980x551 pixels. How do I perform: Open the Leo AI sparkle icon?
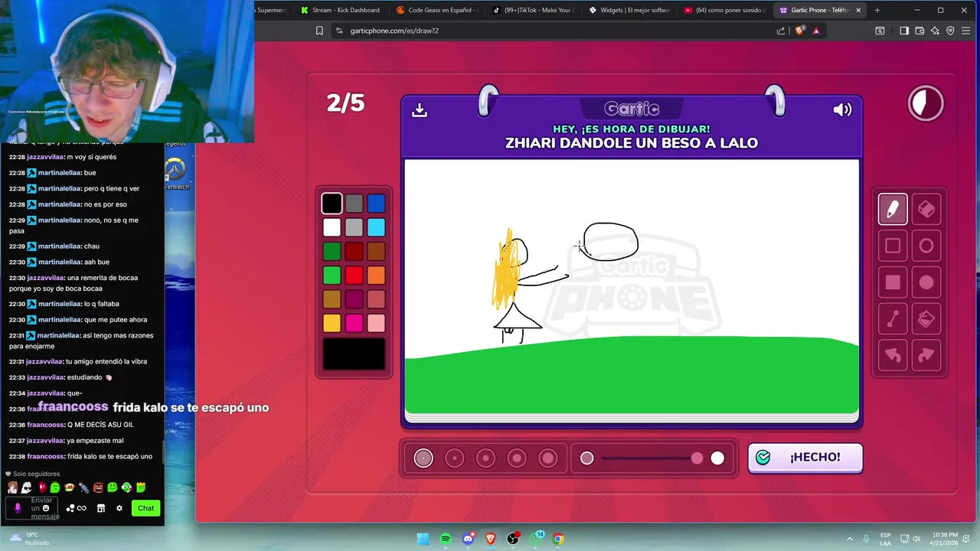pos(935,31)
